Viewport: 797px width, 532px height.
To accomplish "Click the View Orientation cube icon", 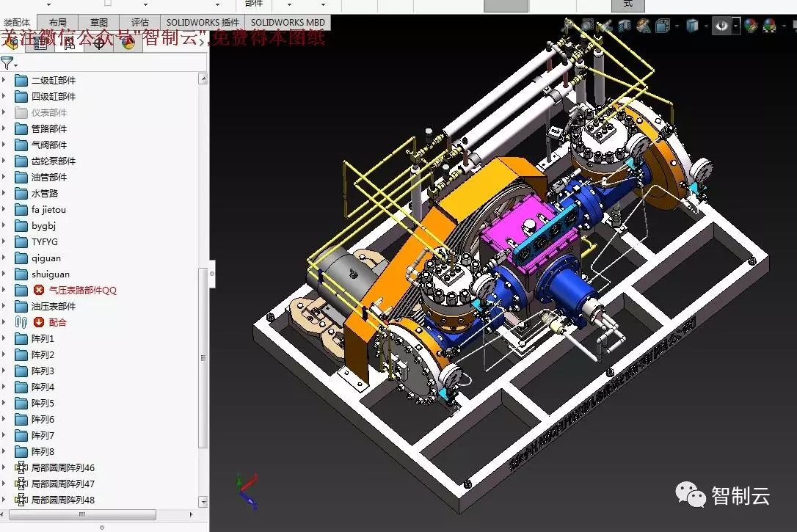I will [662, 26].
